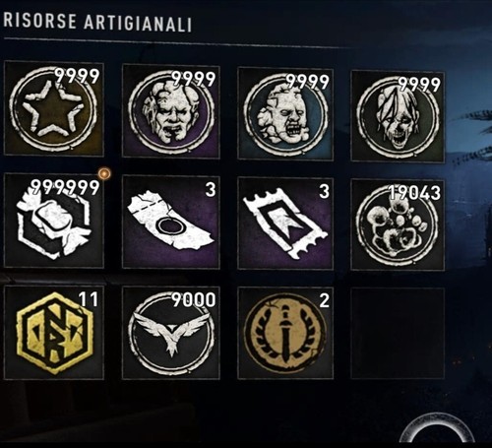Click the partial circular ring at bottom right
This screenshot has height=448, width=492.
pos(436,428)
